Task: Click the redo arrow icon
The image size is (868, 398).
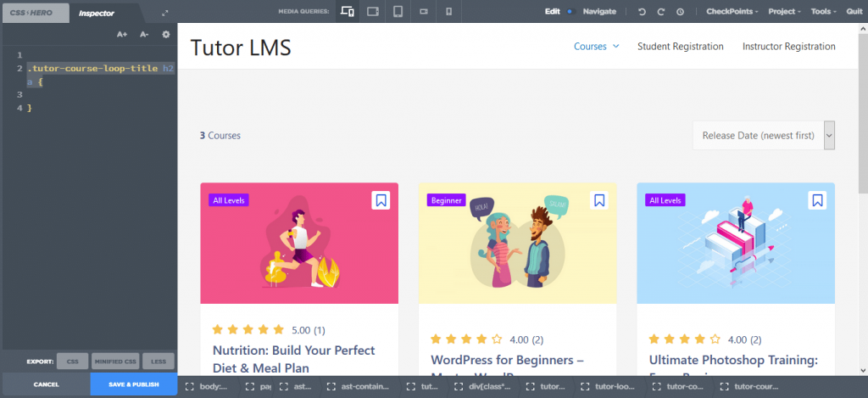Action: (661, 12)
